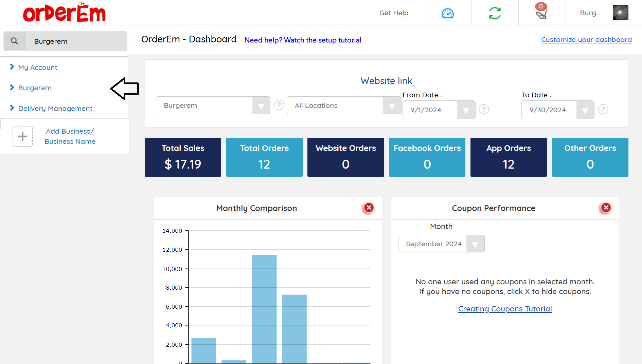
Task: Click the green refresh arrows icon
Action: click(495, 13)
